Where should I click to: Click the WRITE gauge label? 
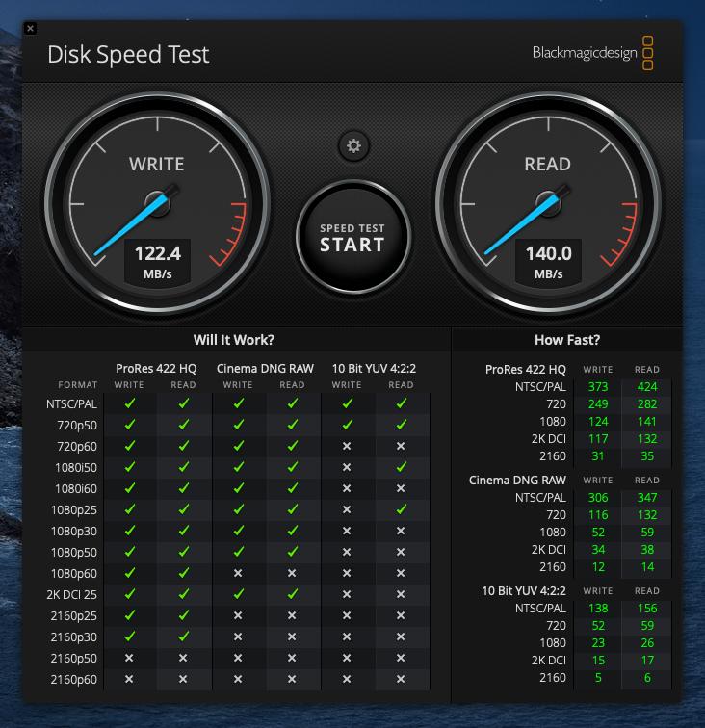(x=157, y=165)
